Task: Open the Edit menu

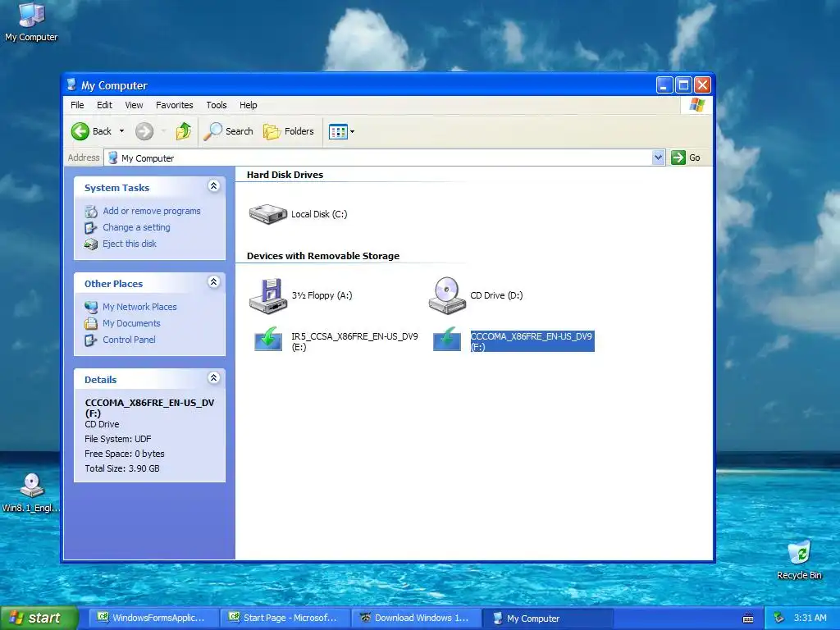Action: pyautogui.click(x=104, y=105)
